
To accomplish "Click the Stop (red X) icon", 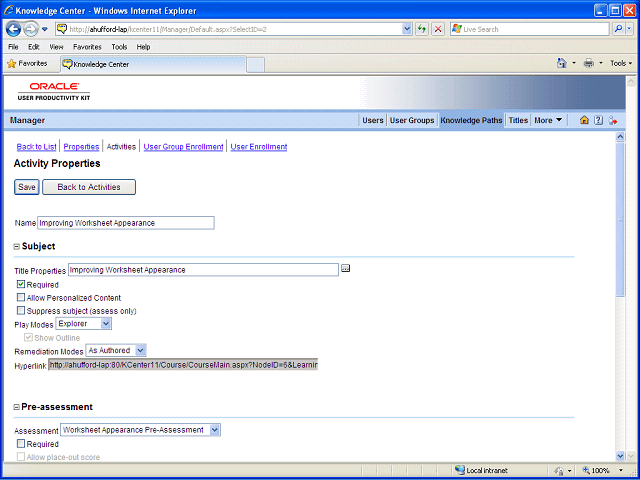I will click(438, 29).
